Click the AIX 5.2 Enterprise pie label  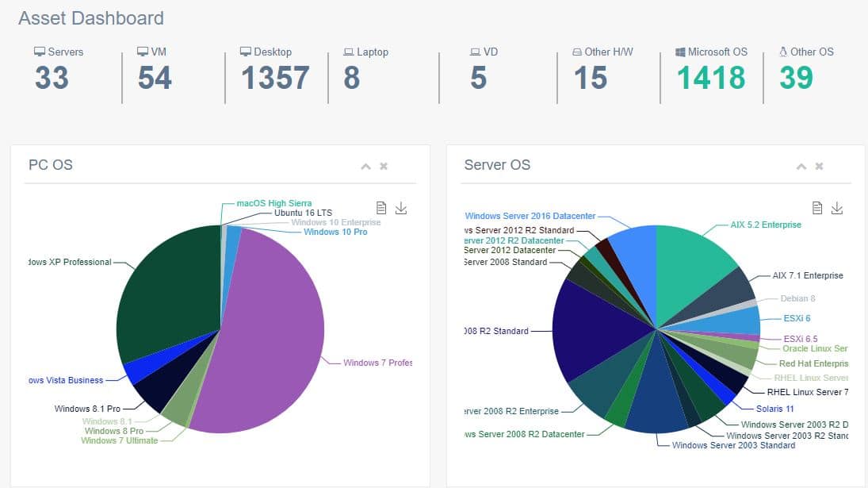tap(766, 225)
